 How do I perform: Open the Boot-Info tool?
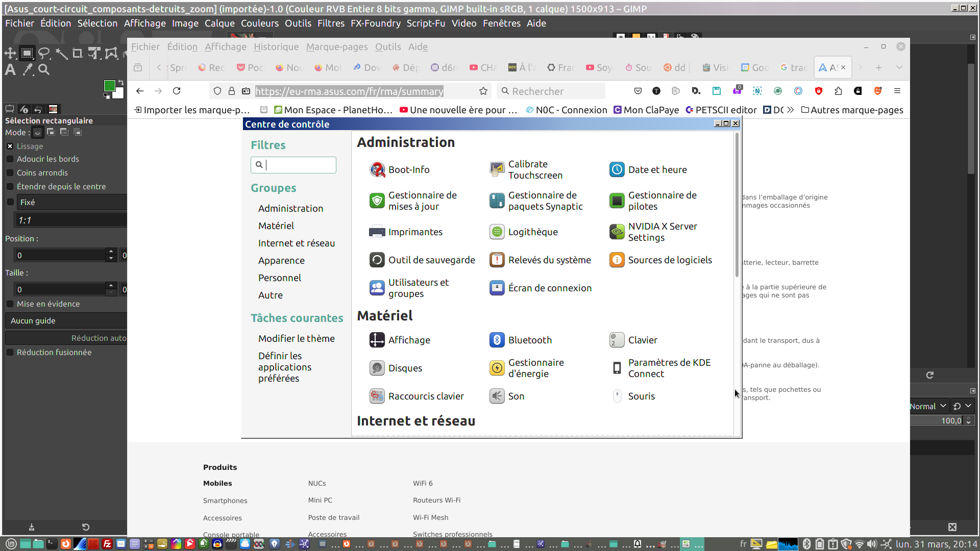click(x=408, y=169)
